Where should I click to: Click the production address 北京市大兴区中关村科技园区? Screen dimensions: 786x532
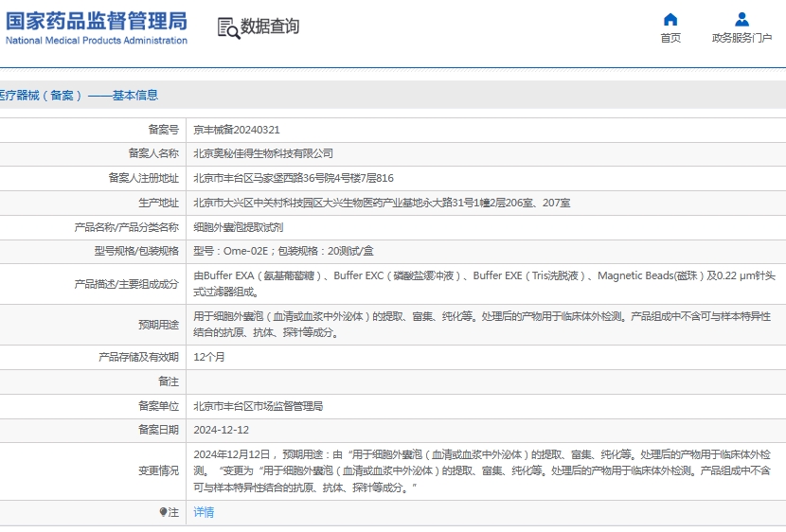point(382,203)
